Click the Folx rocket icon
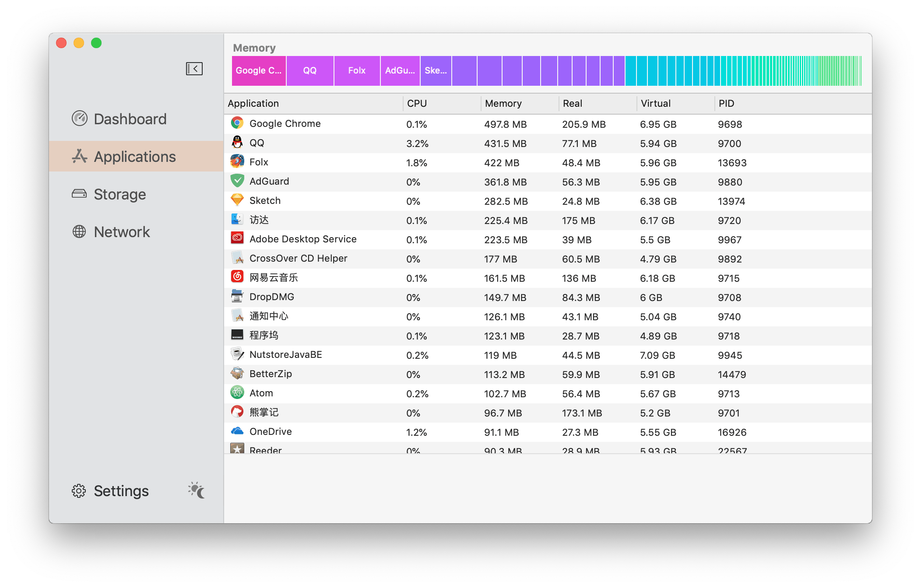The image size is (921, 588). tap(237, 162)
